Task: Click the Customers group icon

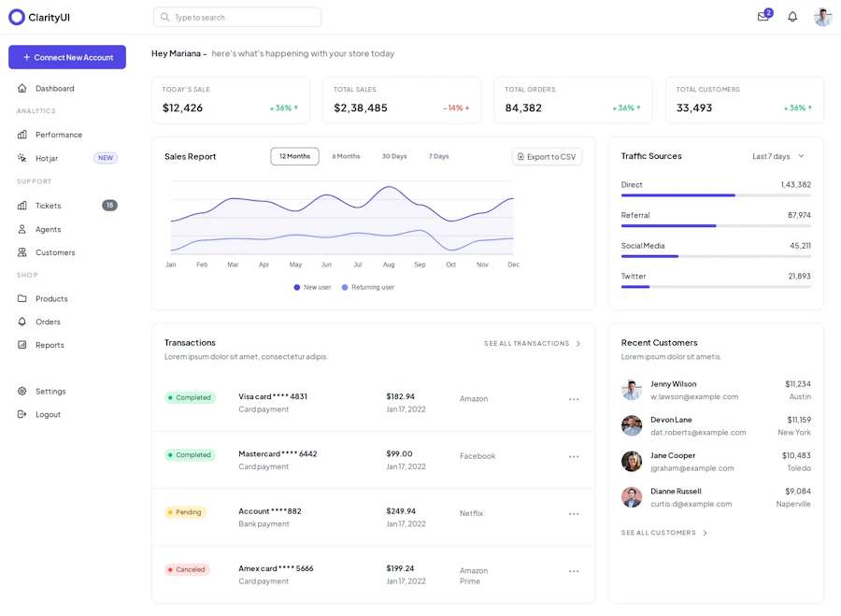Action: [x=22, y=252]
